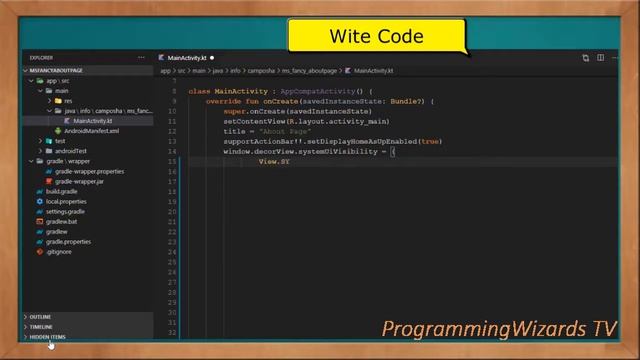The width and height of the screenshot is (640, 360).
Task: Open gradlew.bat file
Action: (61, 222)
